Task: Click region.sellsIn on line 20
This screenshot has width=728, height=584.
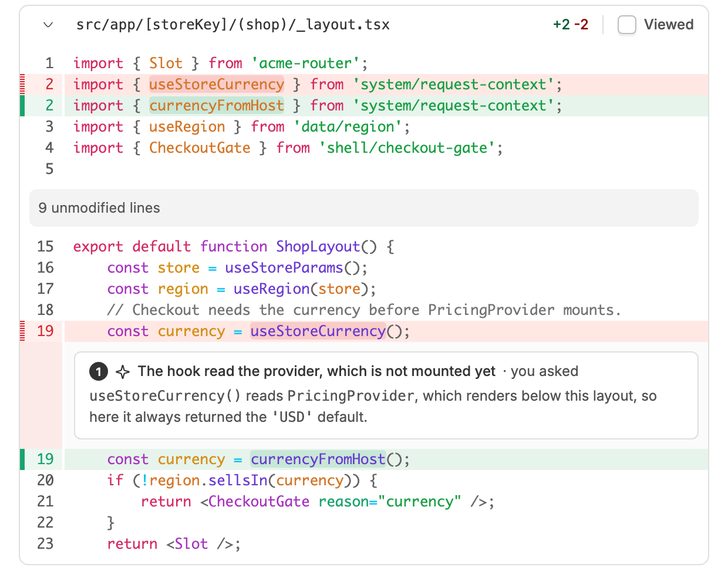Action: click(208, 481)
